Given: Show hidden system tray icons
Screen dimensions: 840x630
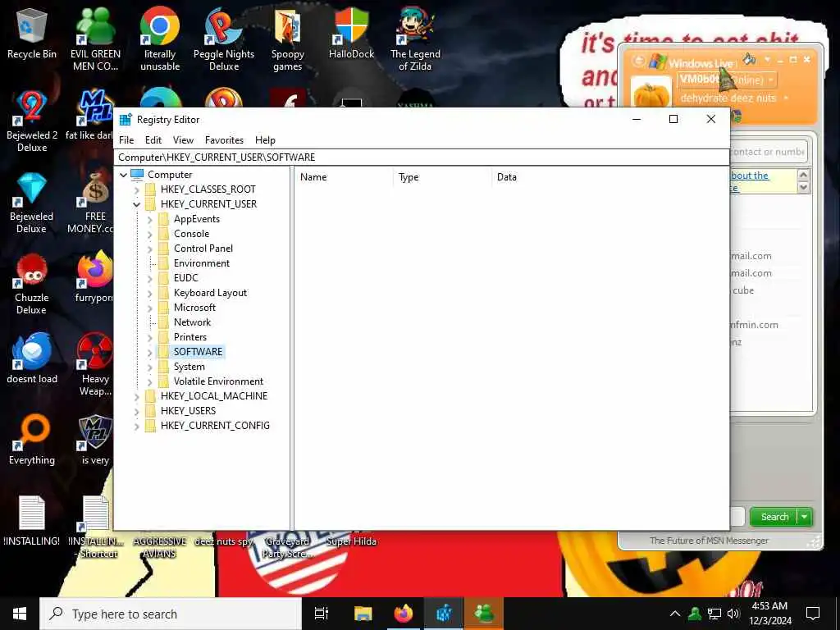Looking at the screenshot, I should tap(675, 614).
